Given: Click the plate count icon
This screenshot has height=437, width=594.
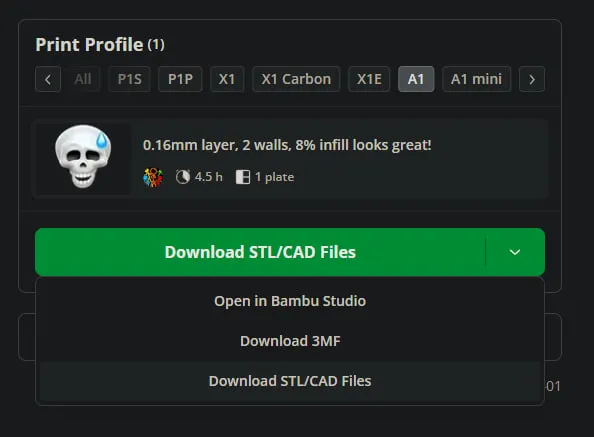Looking at the screenshot, I should click(x=243, y=177).
